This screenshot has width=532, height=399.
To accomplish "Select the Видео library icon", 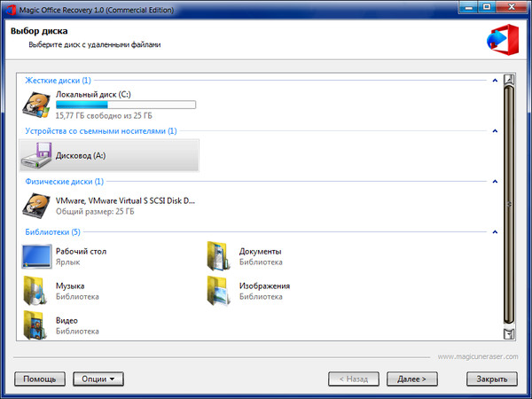I will pos(37,325).
